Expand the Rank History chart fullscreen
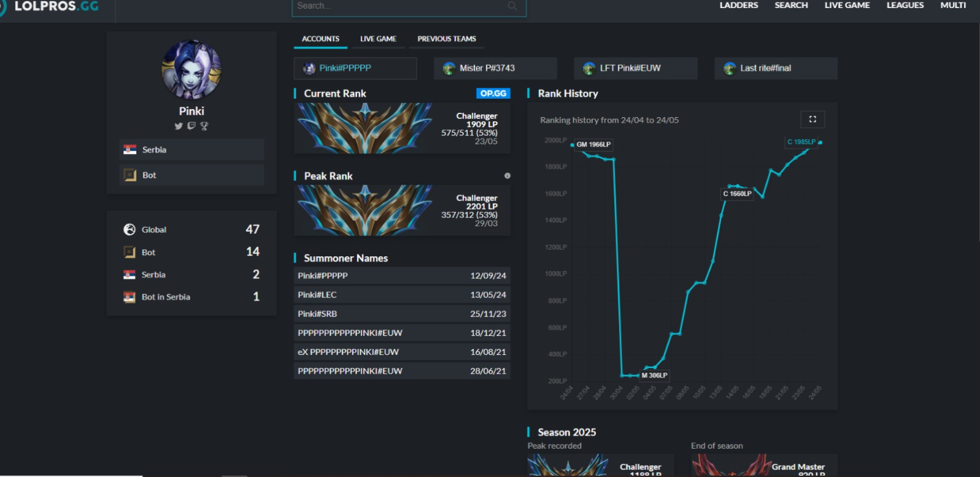Image resolution: width=980 pixels, height=477 pixels. 812,119
